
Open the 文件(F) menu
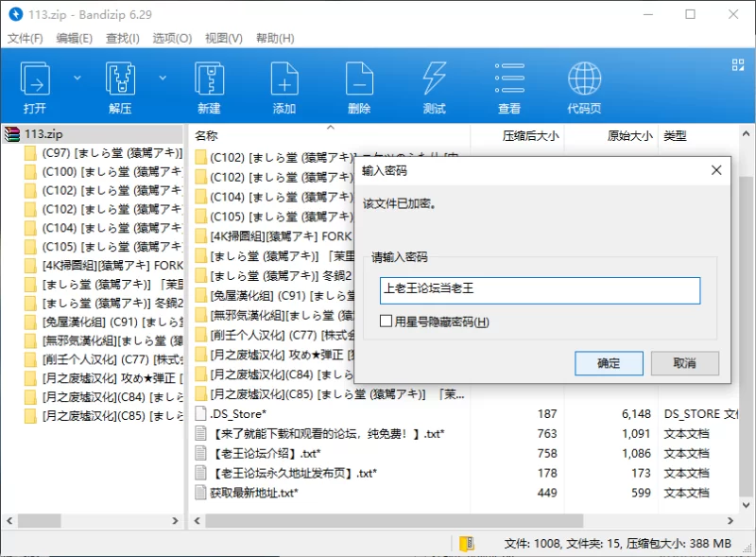(x=26, y=38)
